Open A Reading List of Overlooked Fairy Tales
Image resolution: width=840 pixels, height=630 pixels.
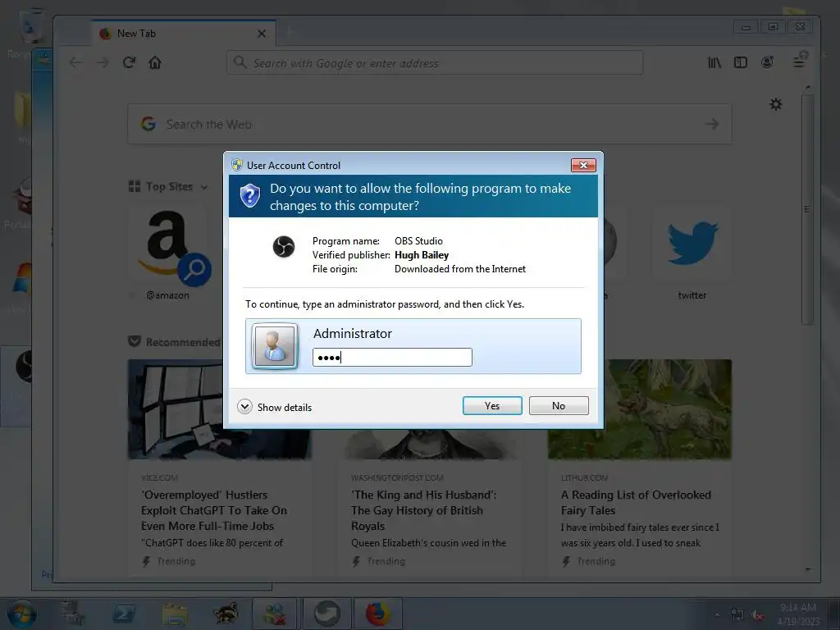636,503
